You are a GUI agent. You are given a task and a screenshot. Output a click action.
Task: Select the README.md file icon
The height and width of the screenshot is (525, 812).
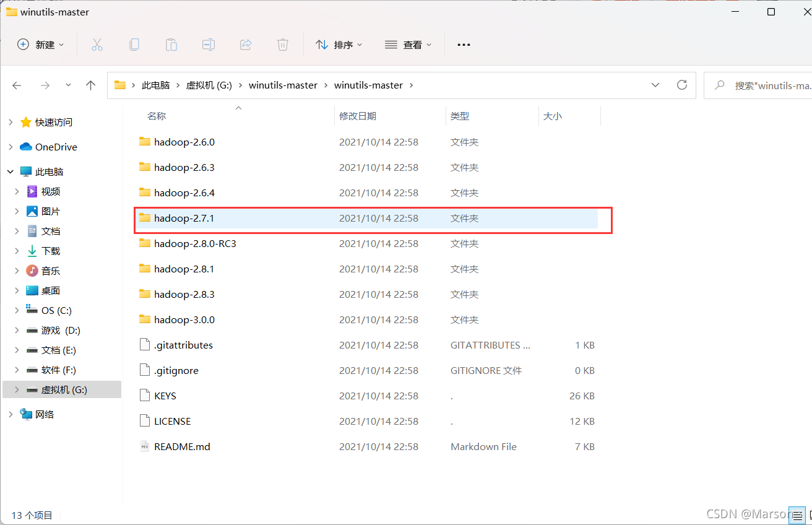pyautogui.click(x=145, y=446)
